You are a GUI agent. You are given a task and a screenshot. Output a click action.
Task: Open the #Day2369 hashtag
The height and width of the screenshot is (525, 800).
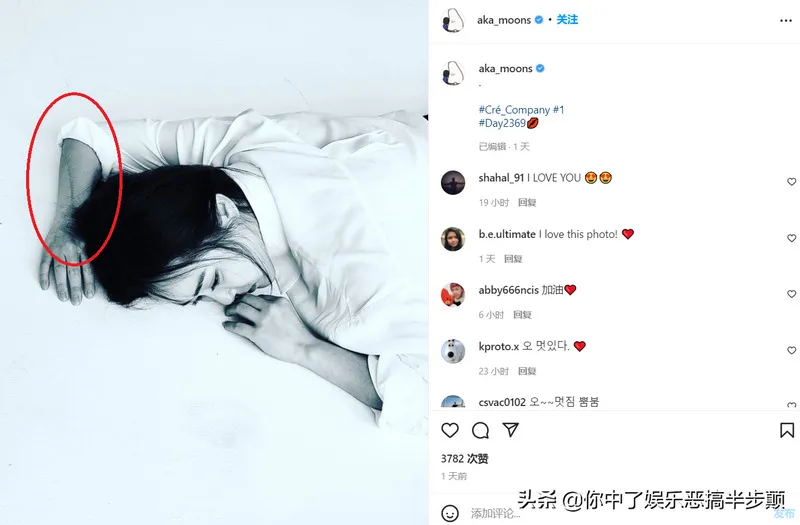click(502, 123)
